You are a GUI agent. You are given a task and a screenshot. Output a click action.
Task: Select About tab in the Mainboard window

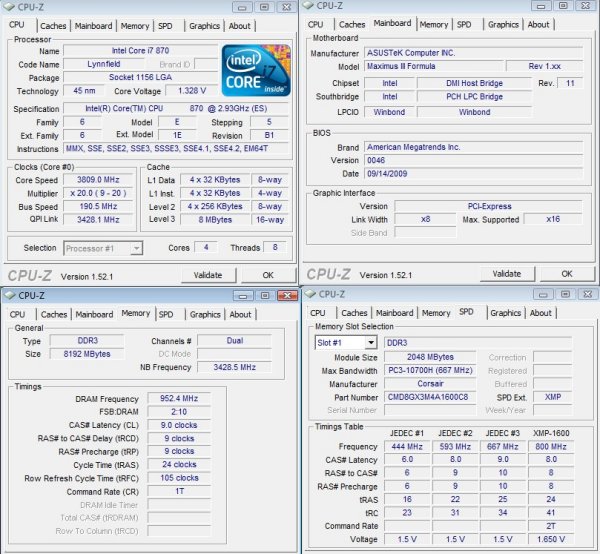tap(538, 24)
